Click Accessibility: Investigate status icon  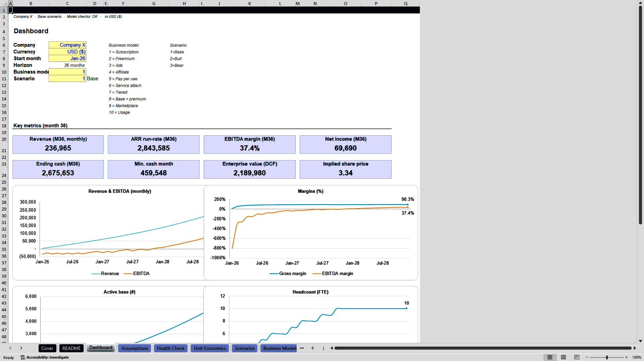[x=45, y=357]
